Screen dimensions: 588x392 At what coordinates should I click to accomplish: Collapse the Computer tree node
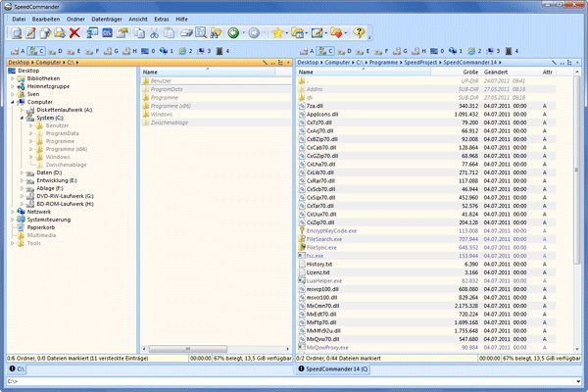[x=13, y=102]
